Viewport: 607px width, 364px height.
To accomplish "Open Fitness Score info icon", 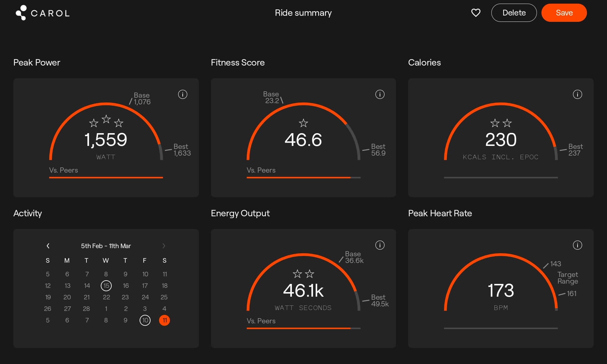I will [x=380, y=94].
